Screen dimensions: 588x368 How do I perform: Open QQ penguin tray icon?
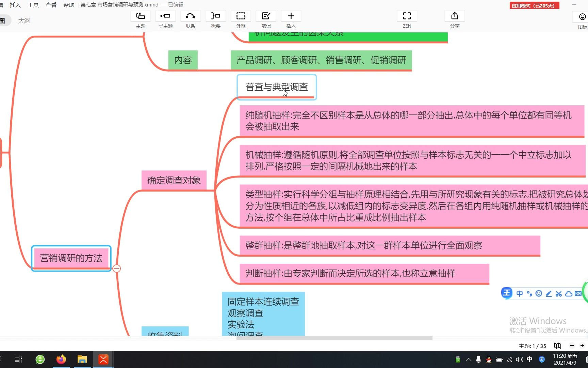tap(489, 359)
